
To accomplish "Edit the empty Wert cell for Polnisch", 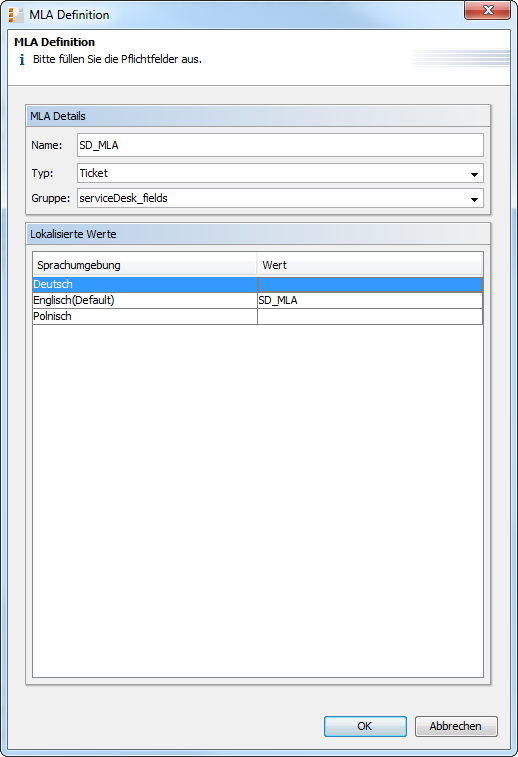I will coord(370,316).
